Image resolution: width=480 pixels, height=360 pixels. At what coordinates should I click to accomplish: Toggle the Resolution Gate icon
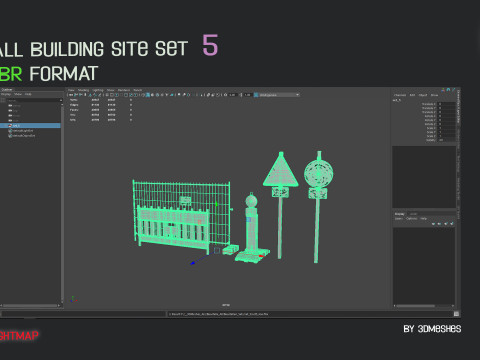(117, 95)
